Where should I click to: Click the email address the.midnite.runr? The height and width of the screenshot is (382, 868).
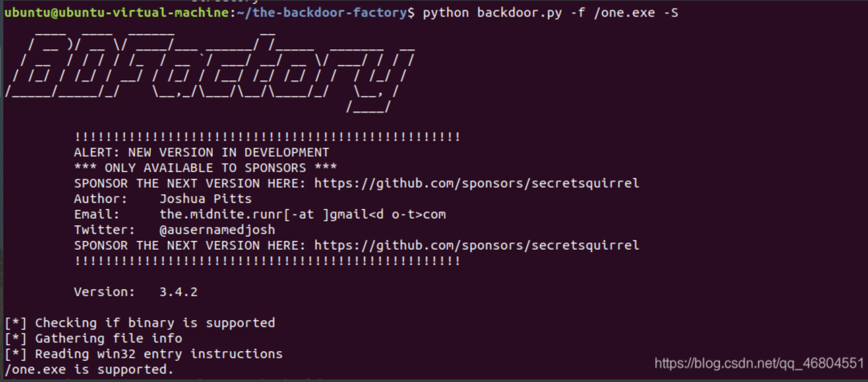point(302,214)
